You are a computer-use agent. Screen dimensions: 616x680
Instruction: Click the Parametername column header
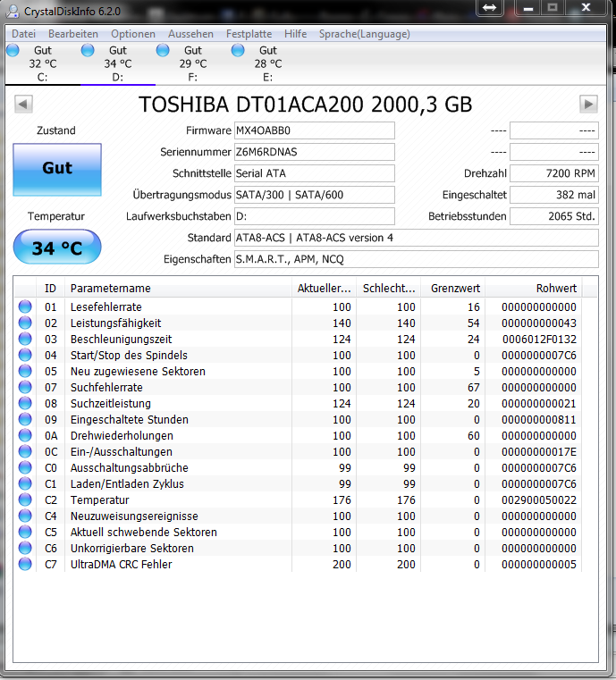click(178, 288)
